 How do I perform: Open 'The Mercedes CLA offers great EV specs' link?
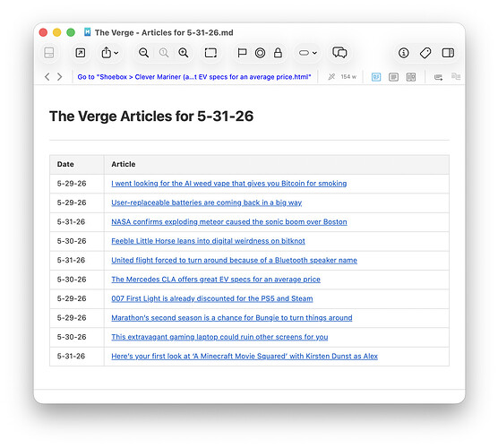point(216,280)
